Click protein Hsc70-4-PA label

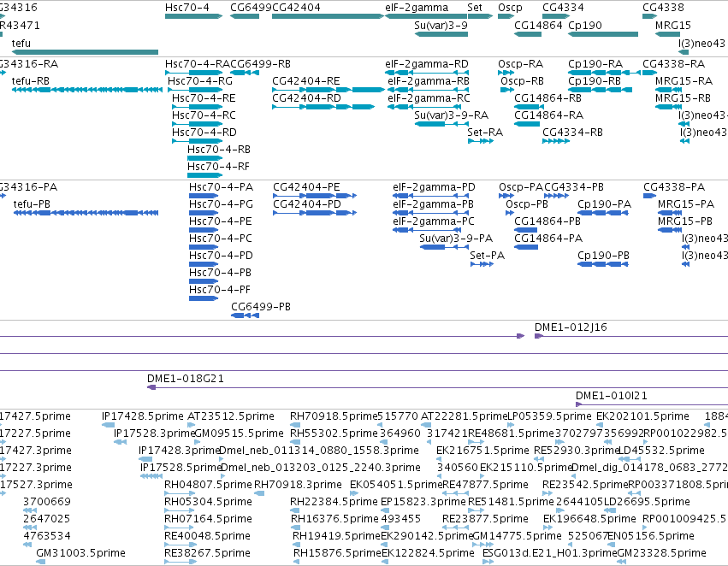tap(221, 187)
